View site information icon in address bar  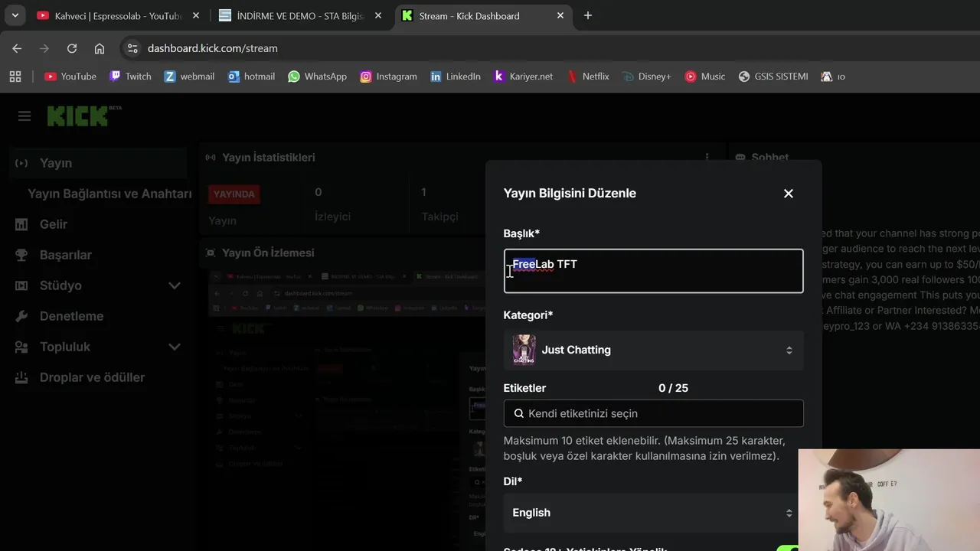(x=132, y=48)
